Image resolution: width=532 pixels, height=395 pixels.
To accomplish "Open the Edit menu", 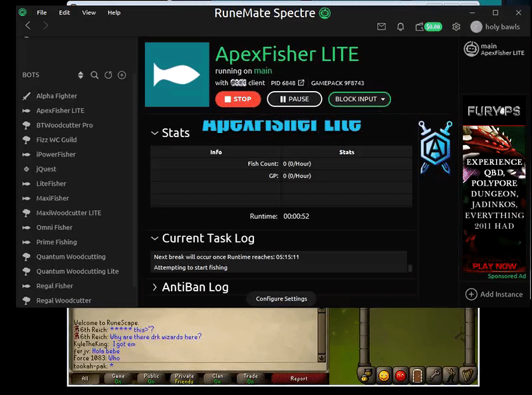I will pos(64,13).
